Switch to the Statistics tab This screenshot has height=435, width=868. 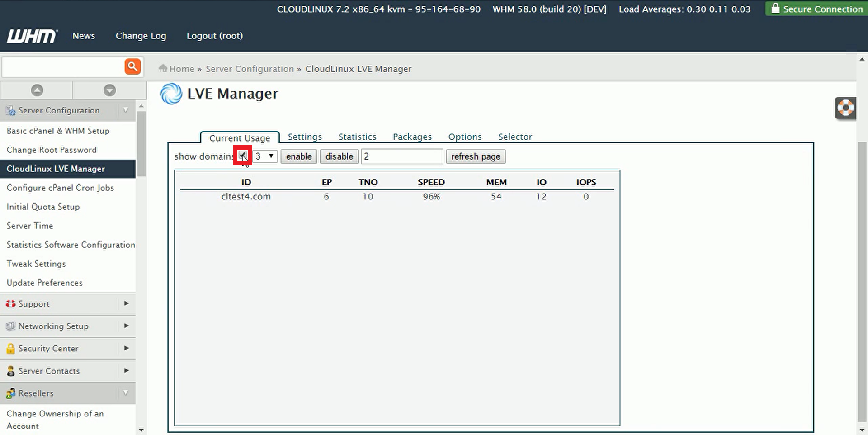(x=357, y=137)
